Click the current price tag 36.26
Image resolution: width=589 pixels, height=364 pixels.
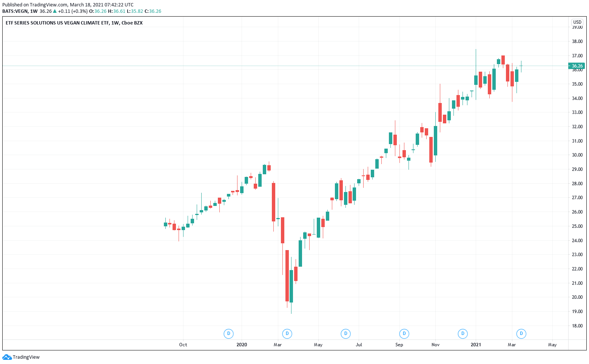[577, 66]
